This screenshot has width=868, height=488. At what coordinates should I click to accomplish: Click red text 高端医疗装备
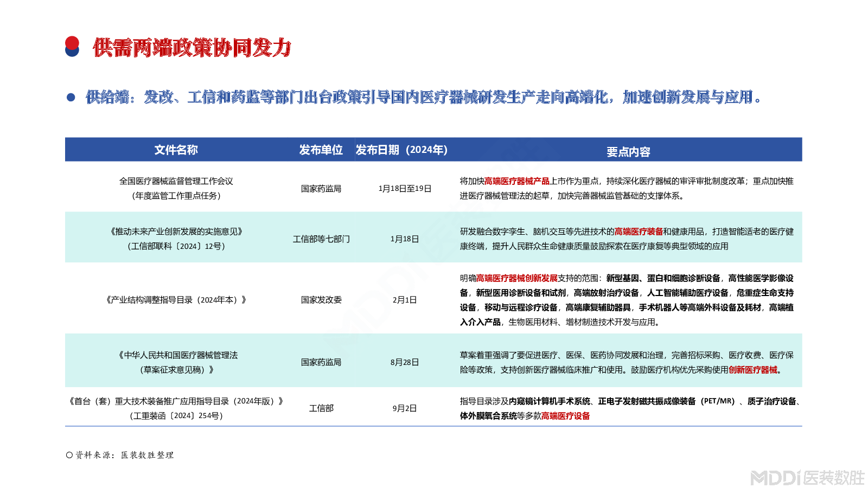[639, 232]
